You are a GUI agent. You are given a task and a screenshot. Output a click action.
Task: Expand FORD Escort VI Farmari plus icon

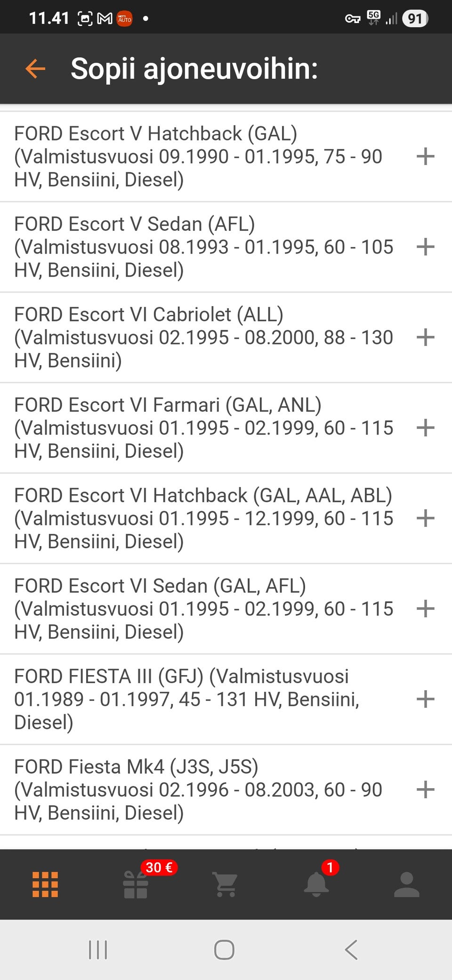[425, 428]
